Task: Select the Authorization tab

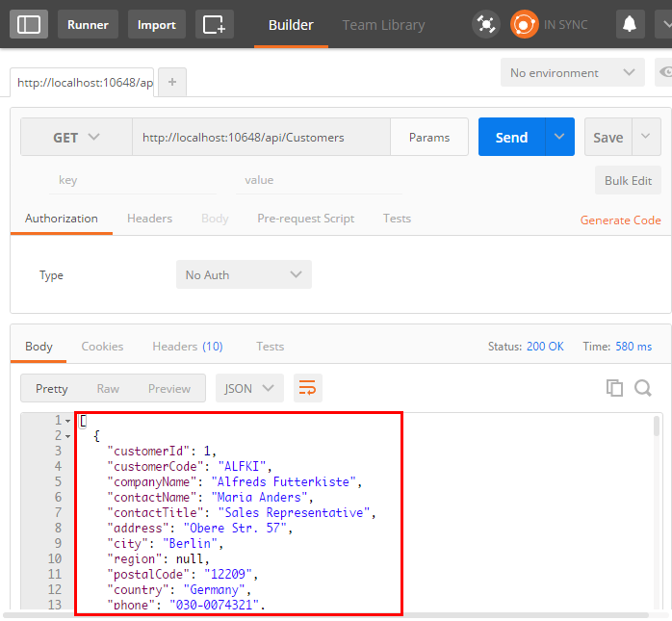Action: [x=62, y=219]
